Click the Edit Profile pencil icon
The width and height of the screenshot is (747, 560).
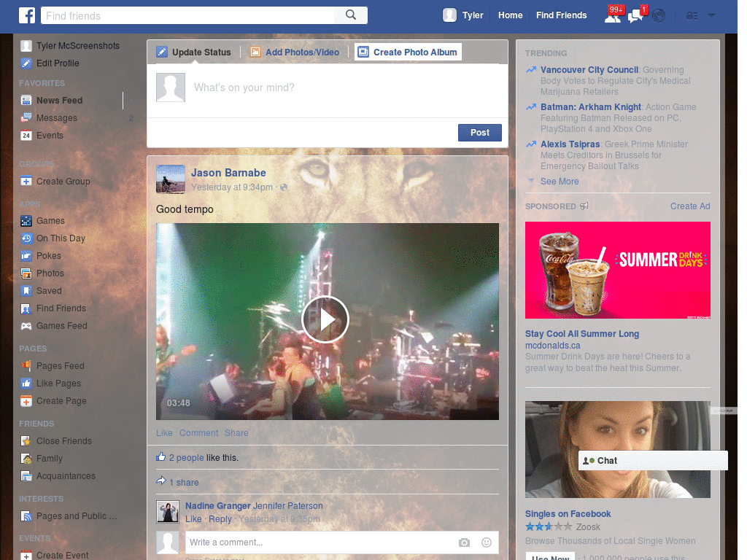click(26, 63)
